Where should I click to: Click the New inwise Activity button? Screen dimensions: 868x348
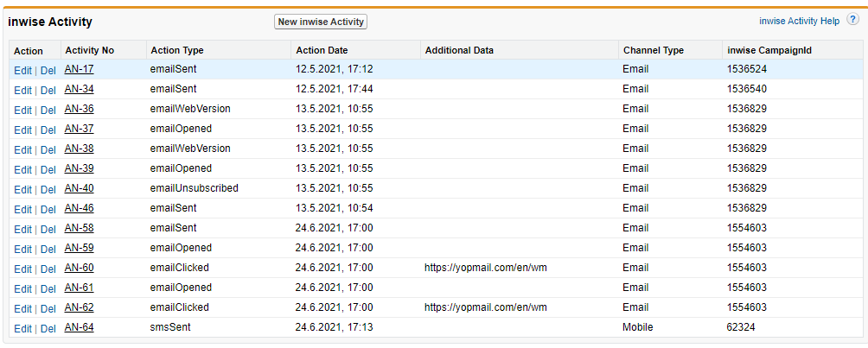click(321, 22)
